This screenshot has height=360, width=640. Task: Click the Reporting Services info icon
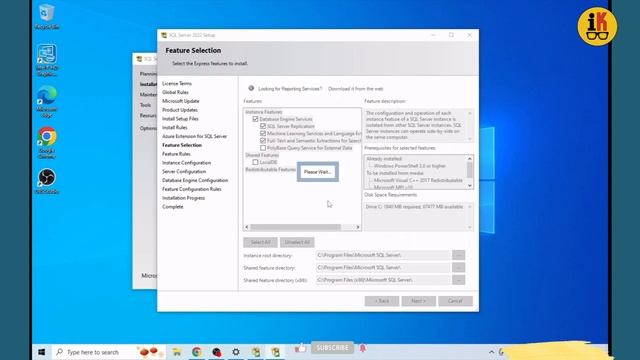coord(251,88)
